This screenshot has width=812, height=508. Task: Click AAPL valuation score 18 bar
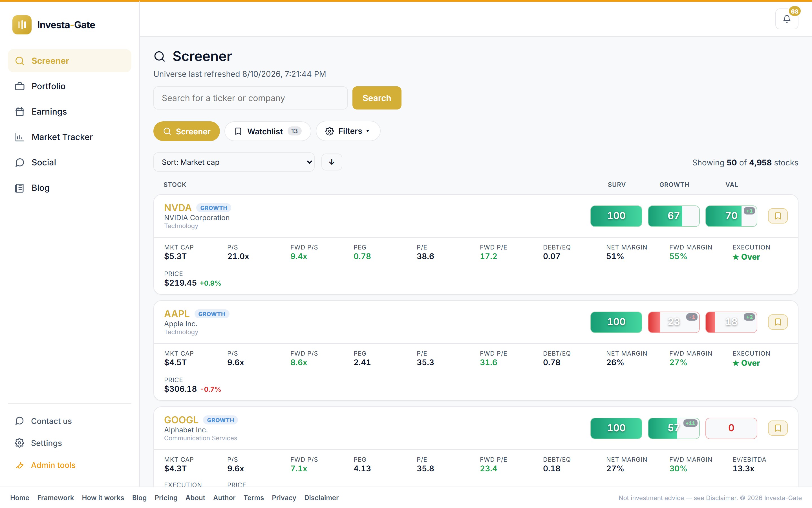point(731,322)
